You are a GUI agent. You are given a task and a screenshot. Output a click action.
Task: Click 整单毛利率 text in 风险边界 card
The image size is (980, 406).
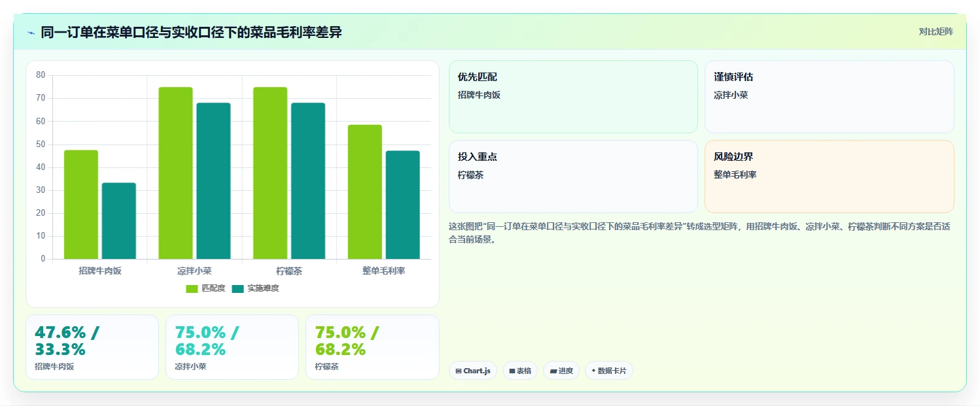pyautogui.click(x=735, y=175)
